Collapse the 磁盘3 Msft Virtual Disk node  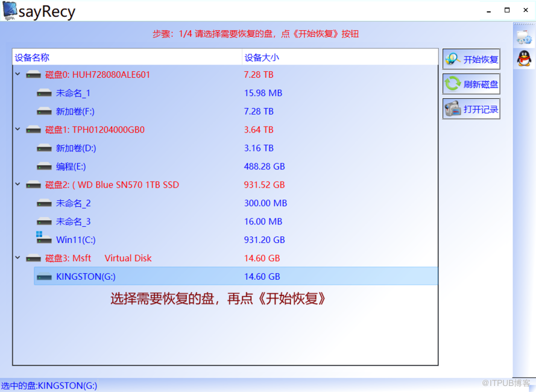click(17, 258)
